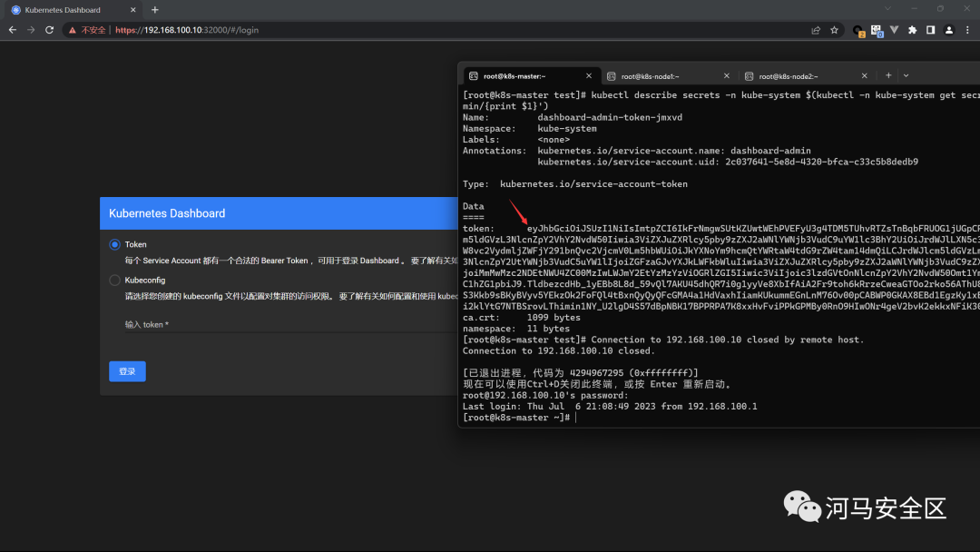Click 'kubernetes.io/service-account-token' type text
The width and height of the screenshot is (980, 552).
[593, 184]
